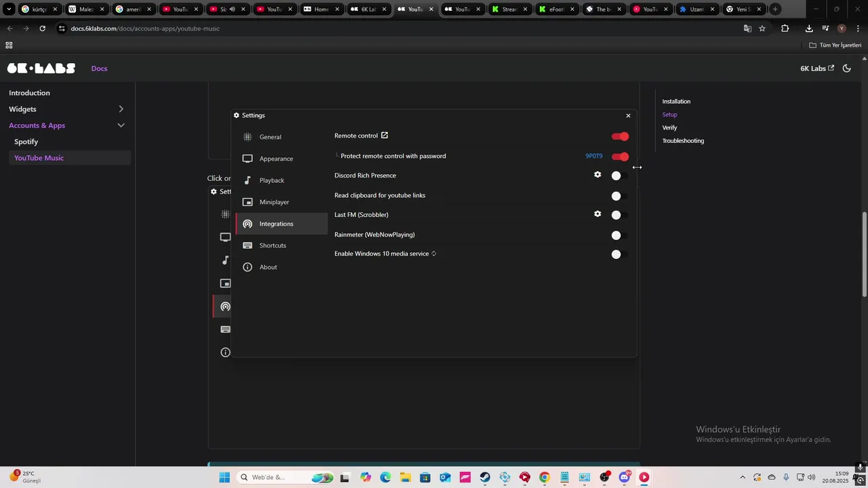Disable Protect remote control with password toggle
The height and width of the screenshot is (488, 868).
(620, 157)
